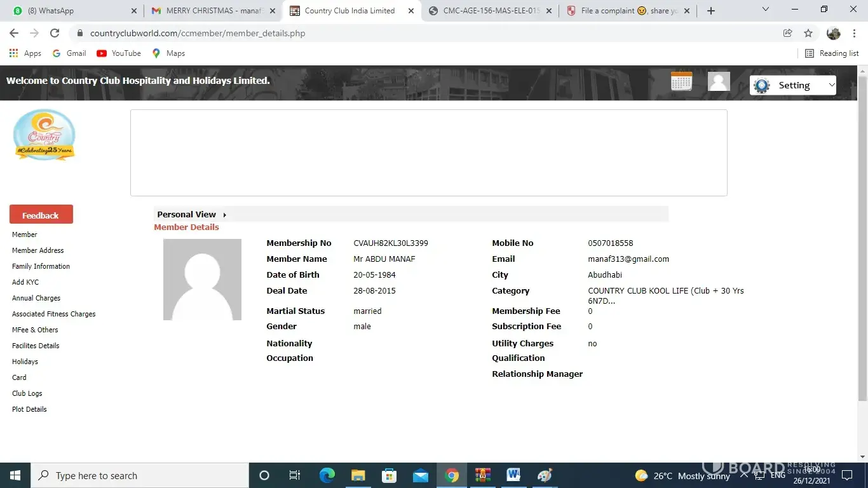Screen dimensions: 868x488
Task: Open File Explorer from taskbar
Action: [358, 475]
